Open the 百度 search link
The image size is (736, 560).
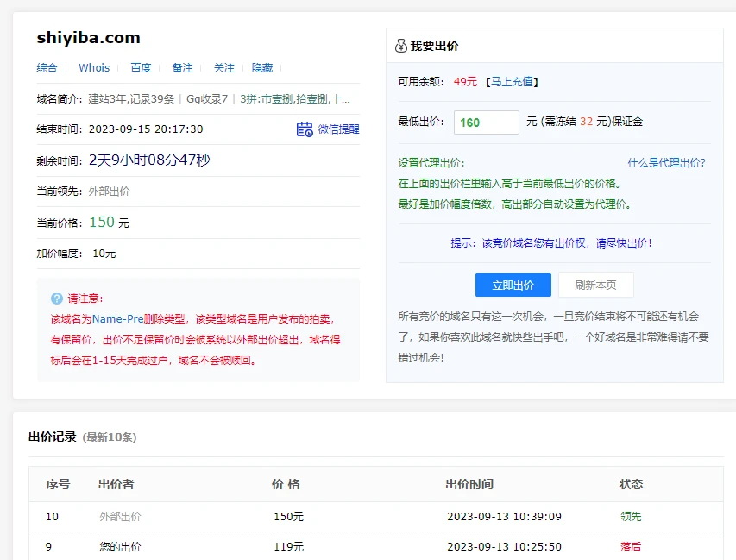(141, 68)
